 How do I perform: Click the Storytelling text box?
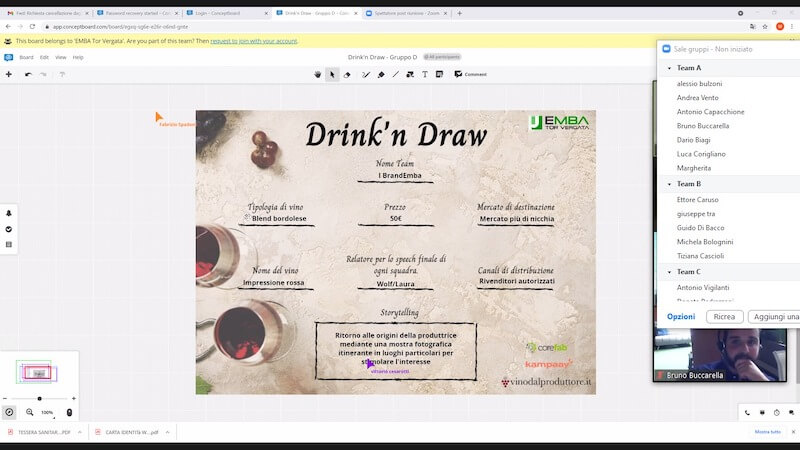tap(396, 351)
